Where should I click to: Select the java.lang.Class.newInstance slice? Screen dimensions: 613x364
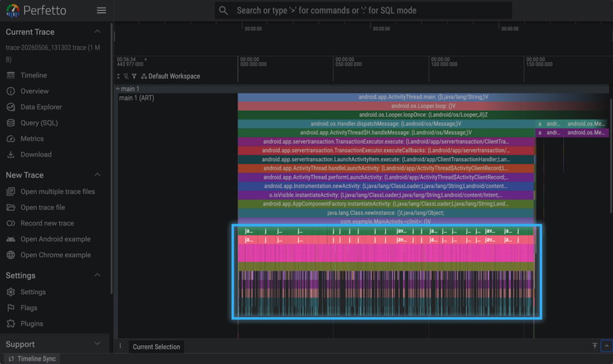pos(386,213)
